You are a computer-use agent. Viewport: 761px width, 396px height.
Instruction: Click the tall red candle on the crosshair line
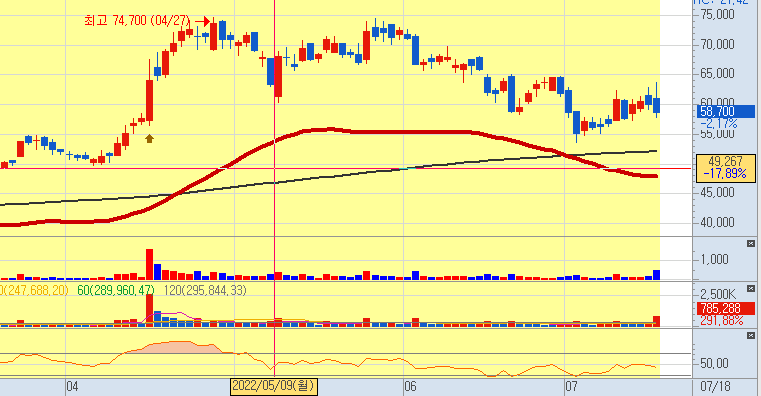click(278, 77)
